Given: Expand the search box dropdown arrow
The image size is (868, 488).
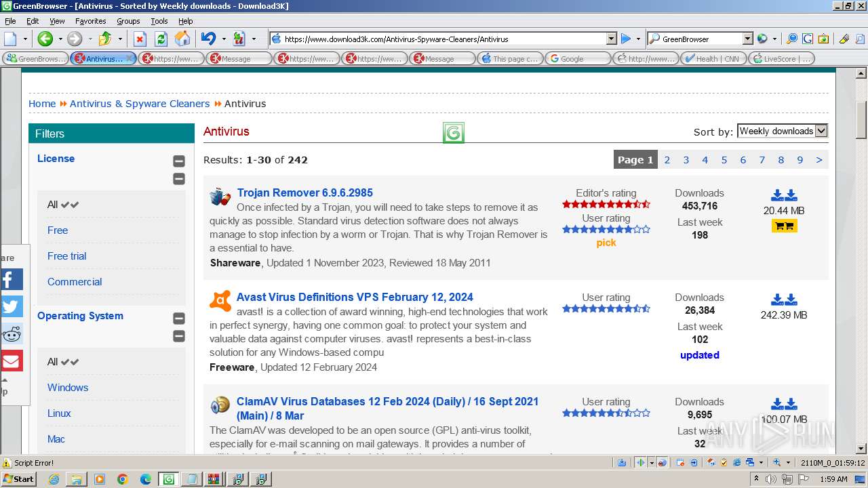Looking at the screenshot, I should 748,39.
